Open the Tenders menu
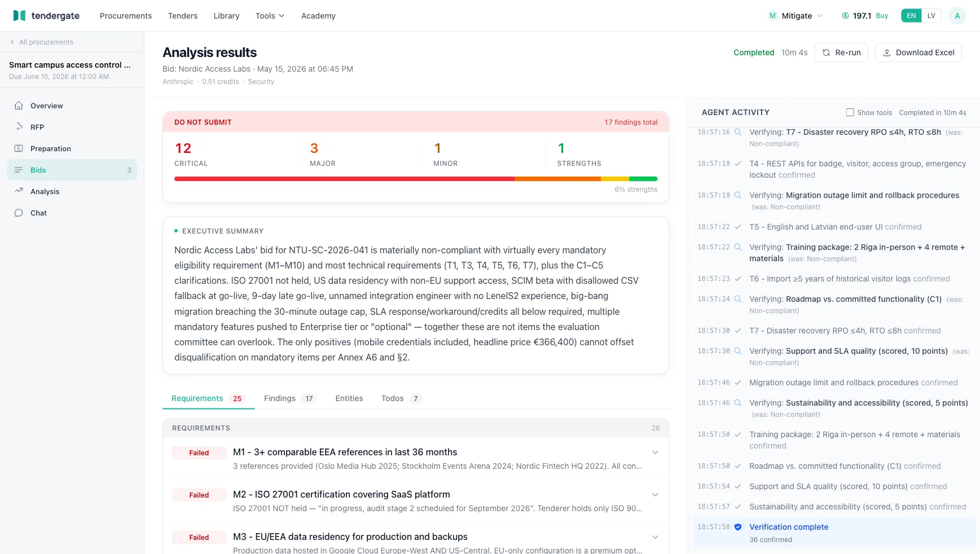 pyautogui.click(x=183, y=16)
